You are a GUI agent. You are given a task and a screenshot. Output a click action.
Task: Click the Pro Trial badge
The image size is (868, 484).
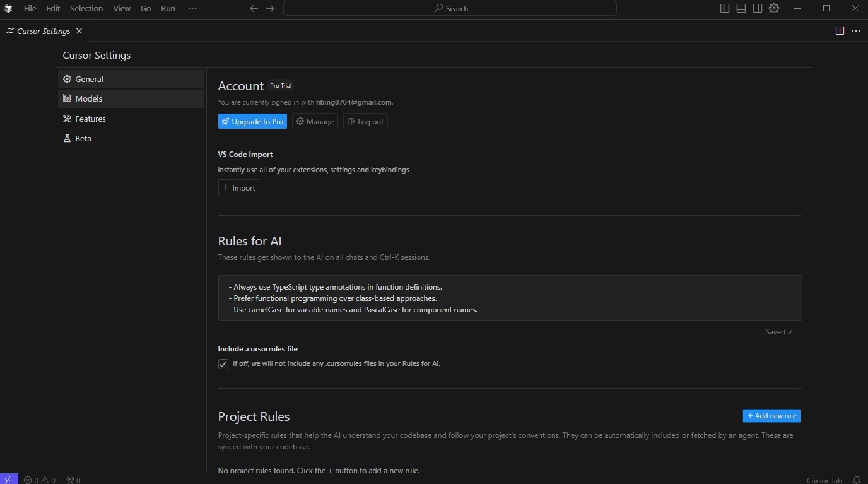coord(281,86)
